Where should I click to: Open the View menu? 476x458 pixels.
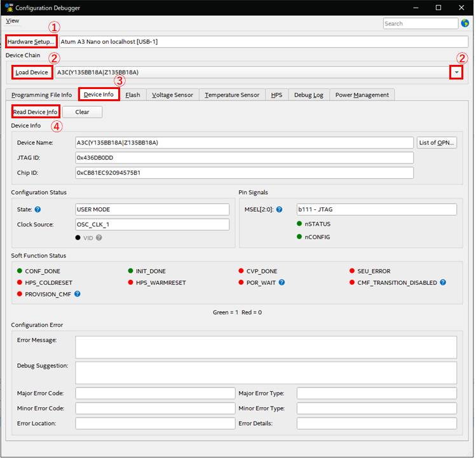click(12, 21)
